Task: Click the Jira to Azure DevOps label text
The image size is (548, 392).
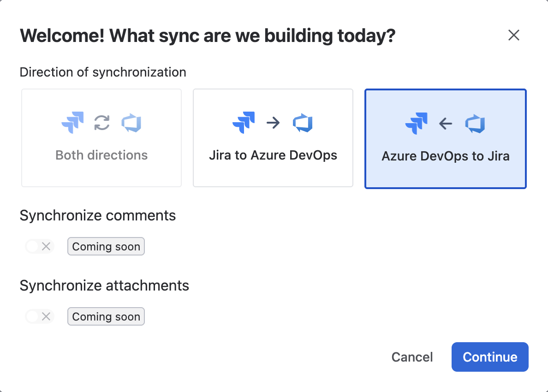Action: tap(273, 155)
